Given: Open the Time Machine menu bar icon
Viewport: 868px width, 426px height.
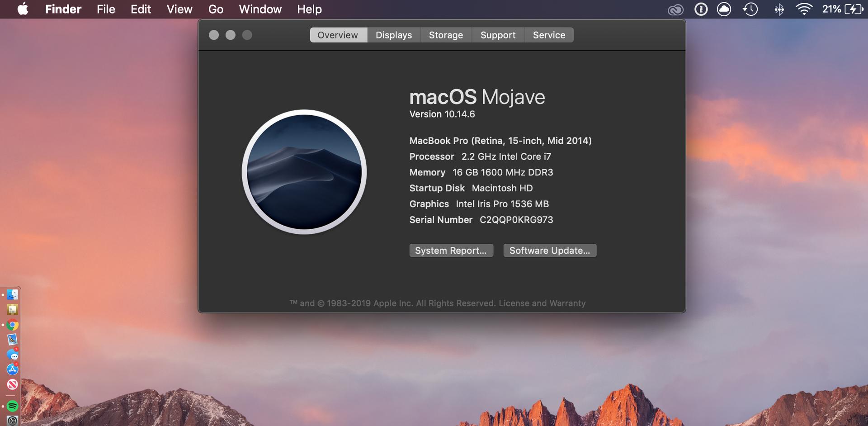Looking at the screenshot, I should click(x=750, y=9).
